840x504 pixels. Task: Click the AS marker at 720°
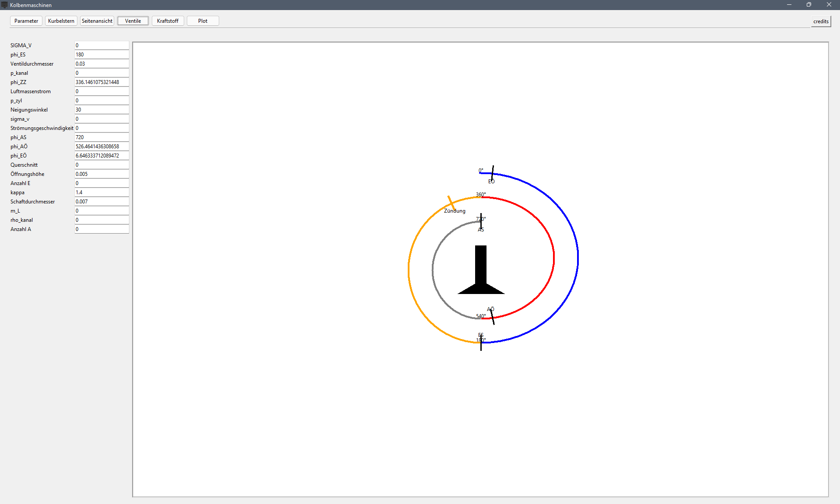481,222
